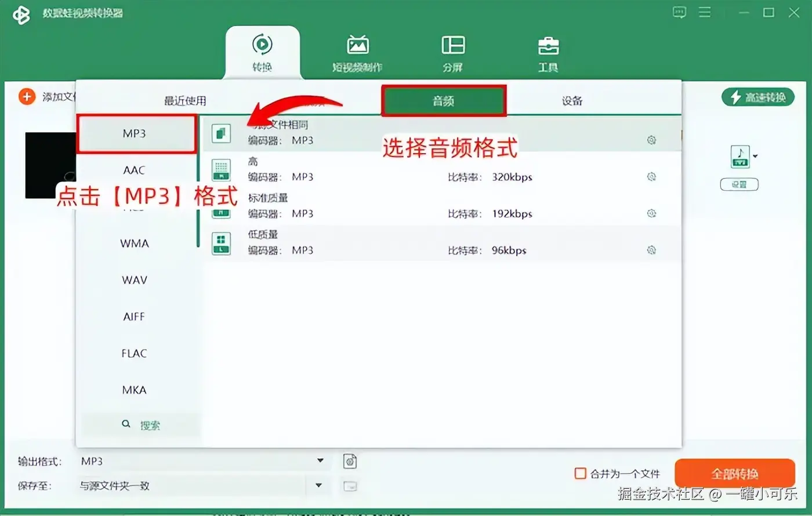
Task: Click the preset icon for 高 quality
Action: click(x=221, y=169)
